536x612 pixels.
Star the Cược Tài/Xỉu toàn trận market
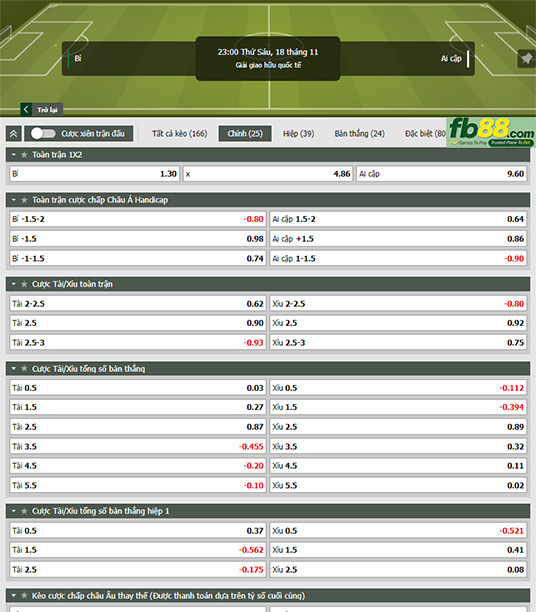pos(24,284)
